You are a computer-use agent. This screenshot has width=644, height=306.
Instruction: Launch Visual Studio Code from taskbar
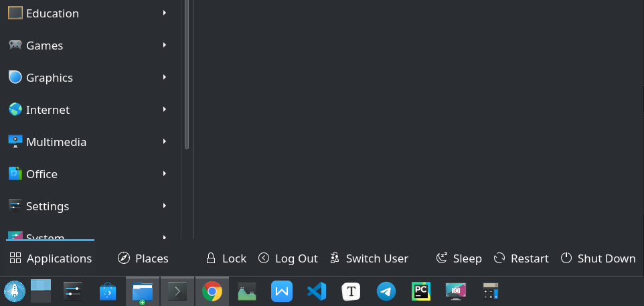pyautogui.click(x=317, y=292)
